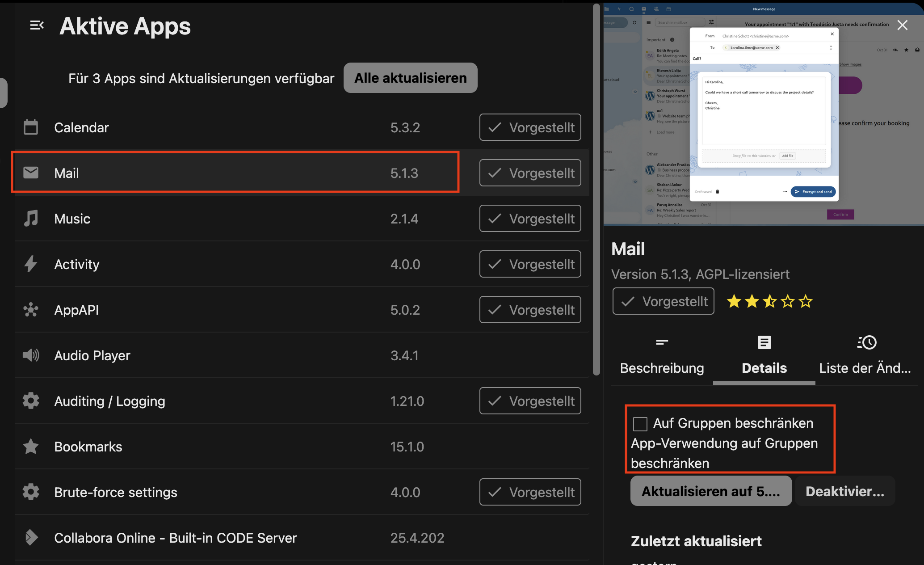The width and height of the screenshot is (924, 565).
Task: Click the Zuletzt aktualisiert heading
Action: point(696,541)
